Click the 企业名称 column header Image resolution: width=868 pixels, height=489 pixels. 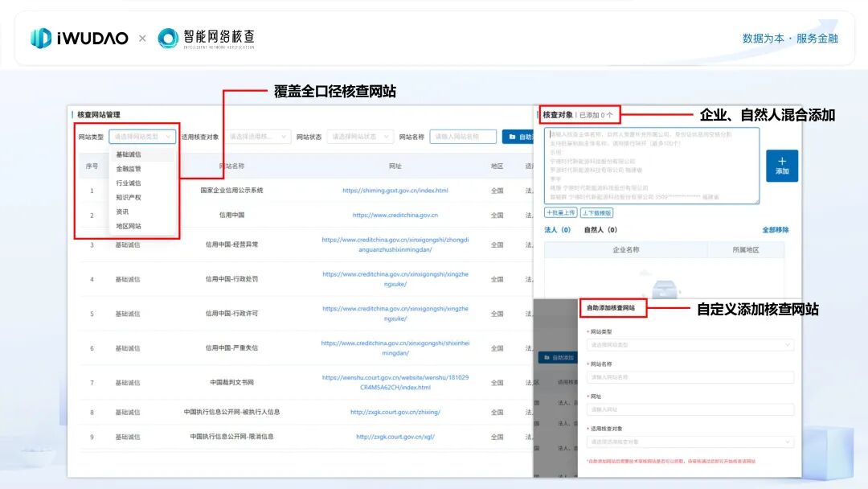coord(626,250)
